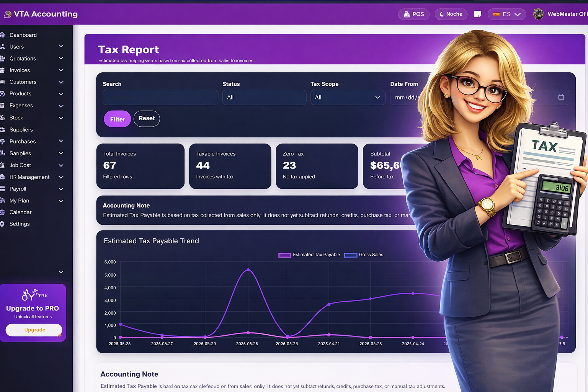Expand the Job Cost submenu chevron
The height and width of the screenshot is (392, 588).
pyautogui.click(x=61, y=165)
